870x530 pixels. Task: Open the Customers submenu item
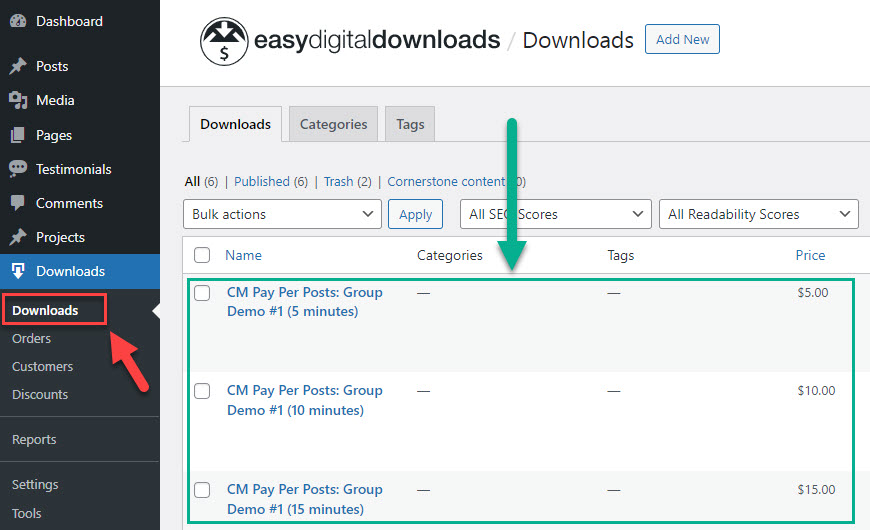pos(43,366)
